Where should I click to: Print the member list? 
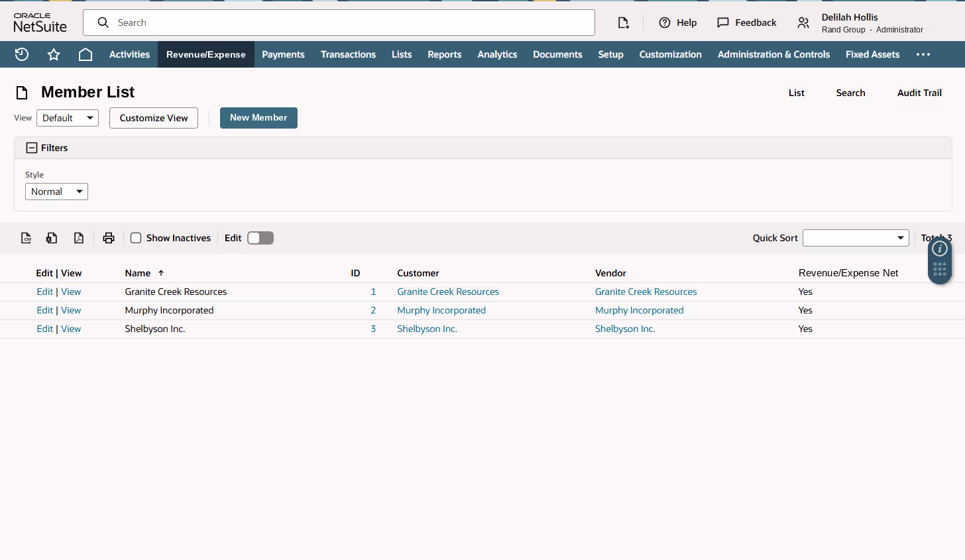click(109, 238)
